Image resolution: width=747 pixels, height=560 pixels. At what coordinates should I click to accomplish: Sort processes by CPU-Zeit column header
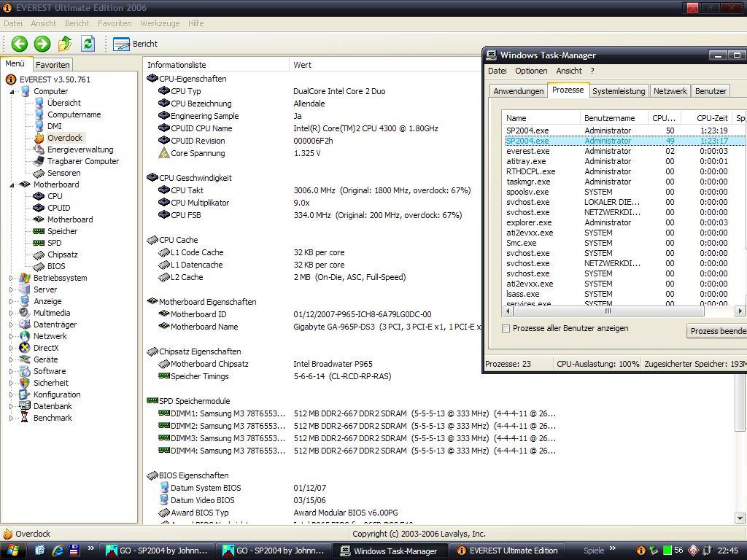707,118
